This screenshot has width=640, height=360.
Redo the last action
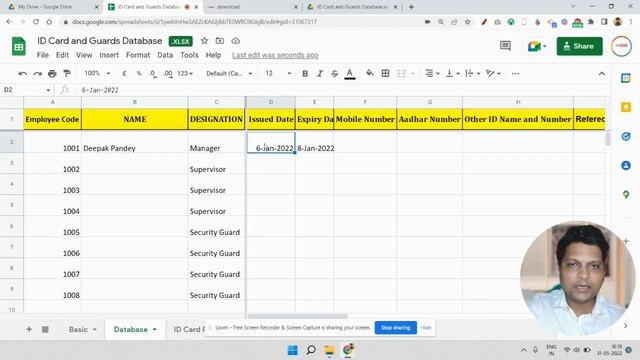[x=38, y=73]
